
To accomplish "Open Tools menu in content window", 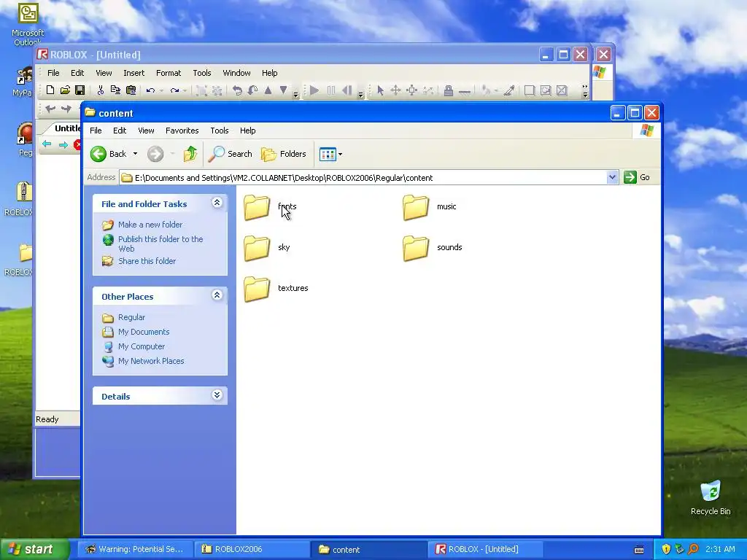I will [219, 131].
